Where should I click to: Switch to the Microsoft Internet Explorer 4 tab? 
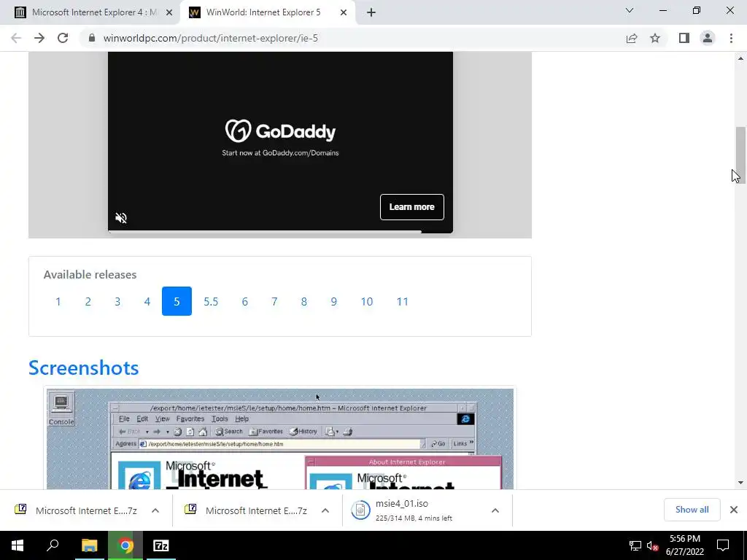pos(90,13)
